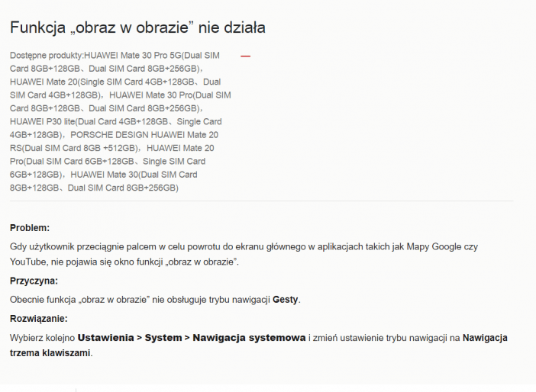Screen dimensions: 536x392
Task: Click the text "Dostępne produkty:HUAWEI Mate 30 Pro 5G(Dual SIM"
Action: click(115, 56)
